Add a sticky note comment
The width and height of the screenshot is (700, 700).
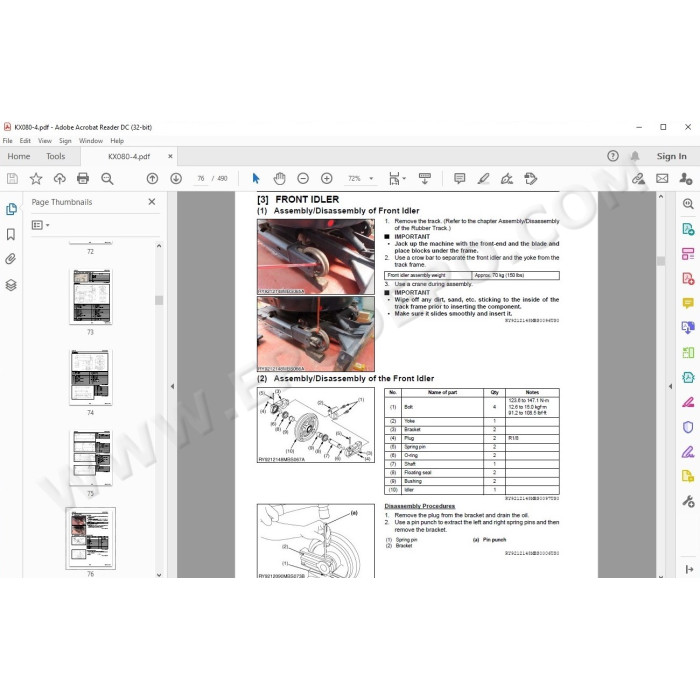tap(459, 179)
